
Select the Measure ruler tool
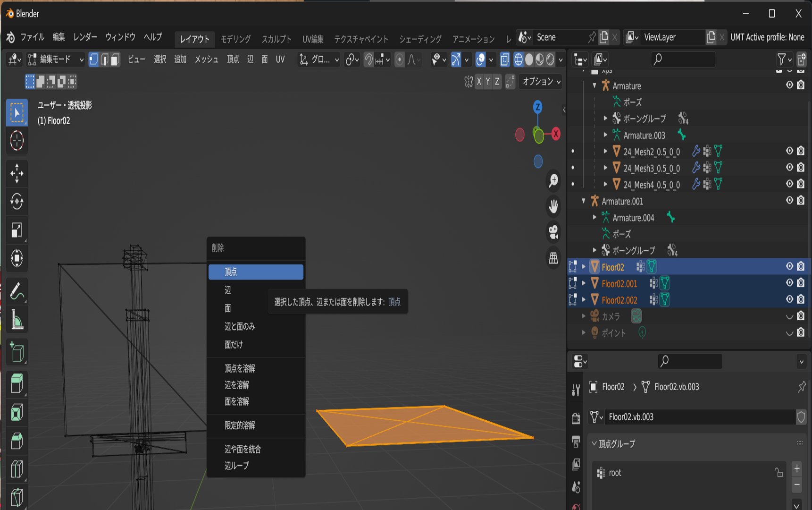pos(17,320)
